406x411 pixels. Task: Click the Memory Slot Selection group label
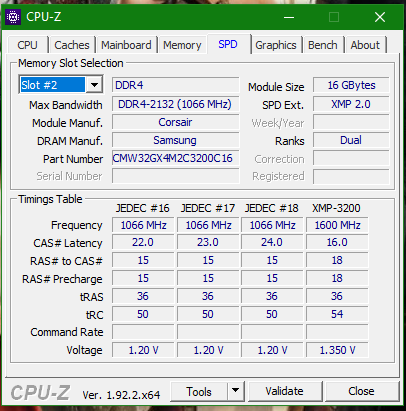[x=71, y=63]
